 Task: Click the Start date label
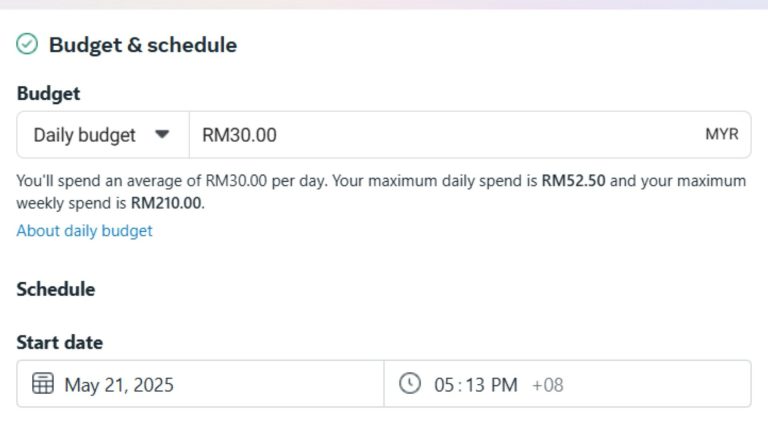point(59,343)
